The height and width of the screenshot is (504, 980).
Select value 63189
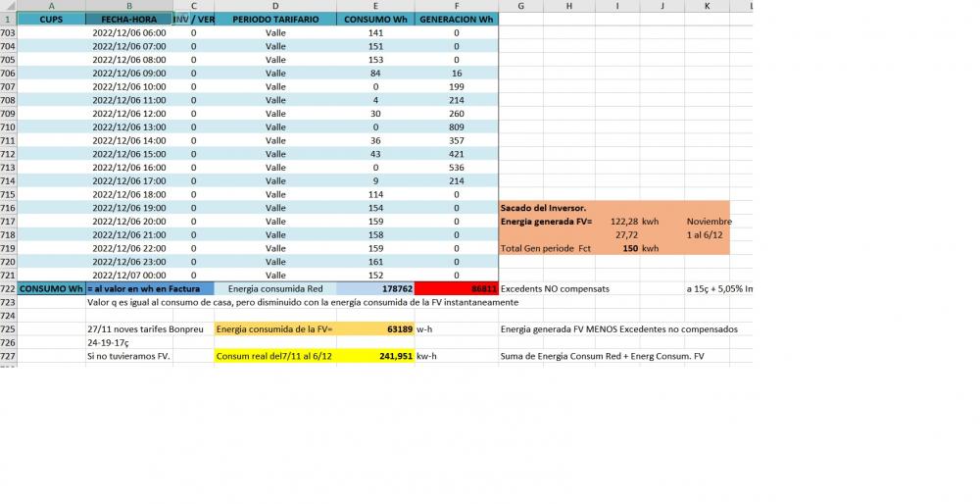click(375, 328)
